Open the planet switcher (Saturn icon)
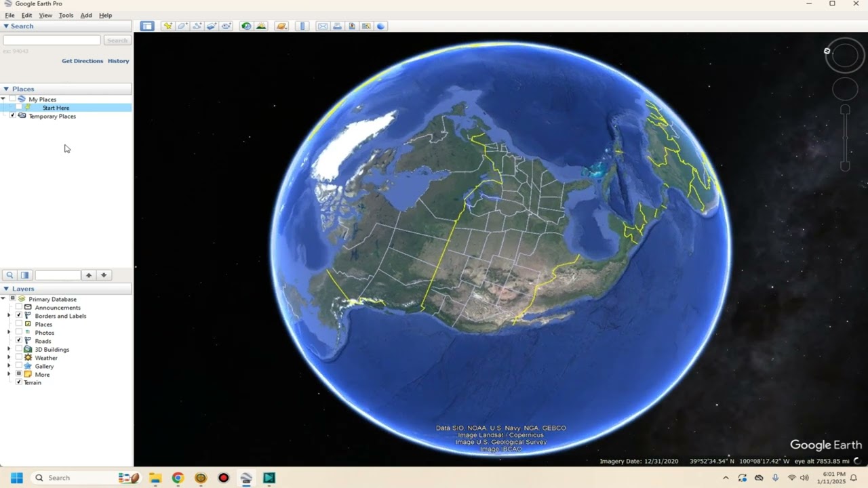Image resolution: width=868 pixels, height=488 pixels. tap(282, 26)
